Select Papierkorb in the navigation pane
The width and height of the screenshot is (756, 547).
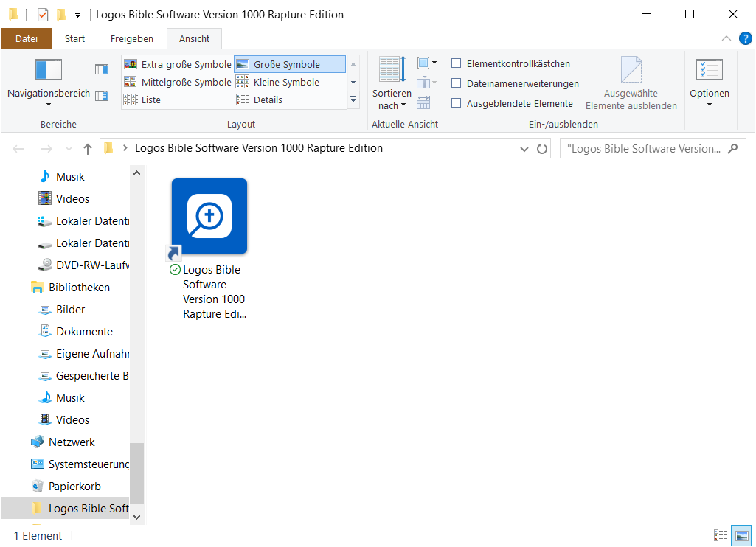click(x=74, y=487)
